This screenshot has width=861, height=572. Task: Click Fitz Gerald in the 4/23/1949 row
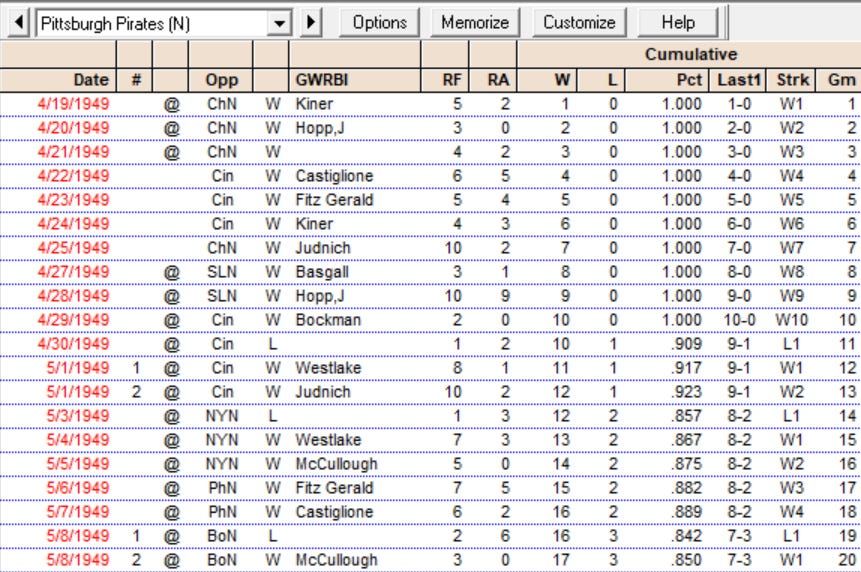click(x=334, y=200)
